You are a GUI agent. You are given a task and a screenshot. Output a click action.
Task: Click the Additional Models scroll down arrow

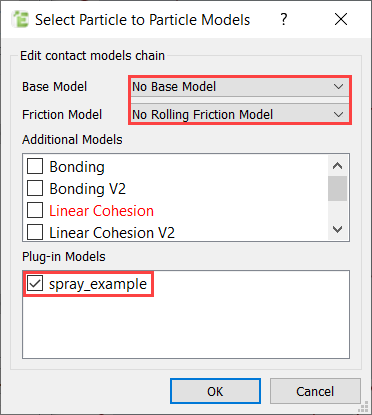(x=337, y=229)
